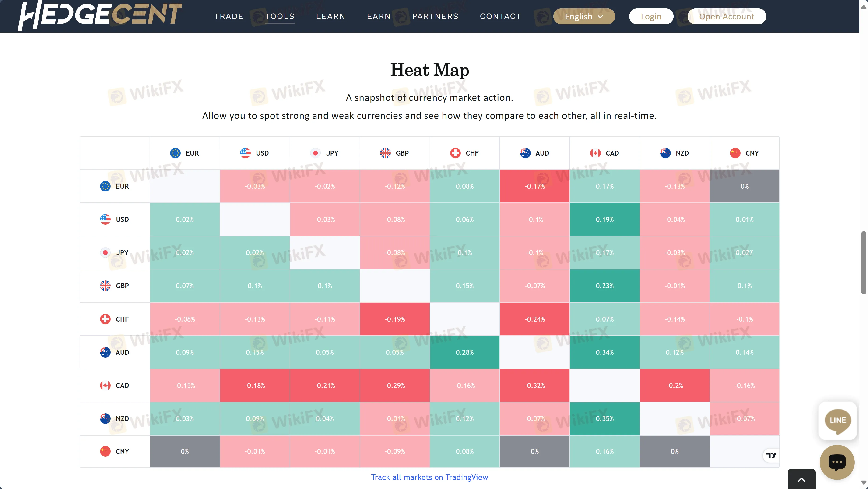The height and width of the screenshot is (489, 868).
Task: Click the Login button
Action: click(x=651, y=16)
